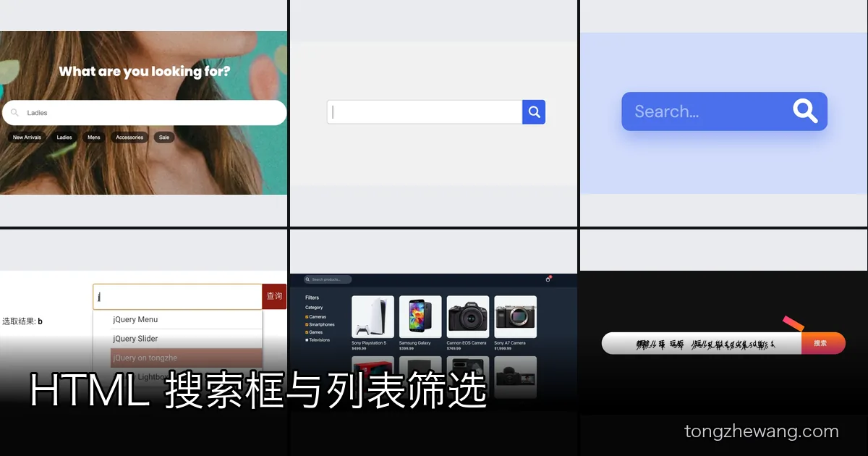The height and width of the screenshot is (456, 868).
Task: Toggle the Games filter checkbox
Action: (307, 332)
